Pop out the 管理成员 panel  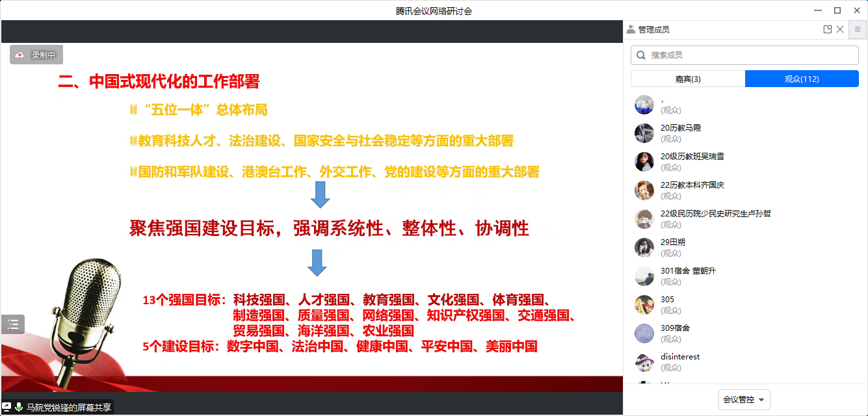click(x=828, y=29)
